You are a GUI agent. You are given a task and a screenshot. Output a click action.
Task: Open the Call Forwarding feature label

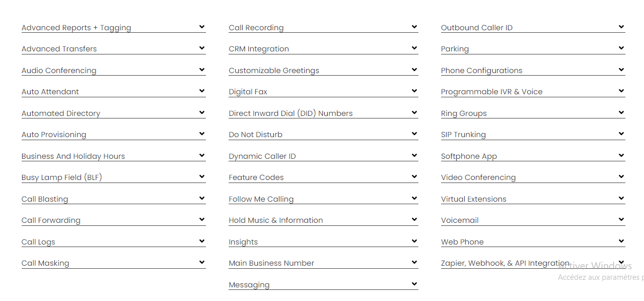[51, 220]
